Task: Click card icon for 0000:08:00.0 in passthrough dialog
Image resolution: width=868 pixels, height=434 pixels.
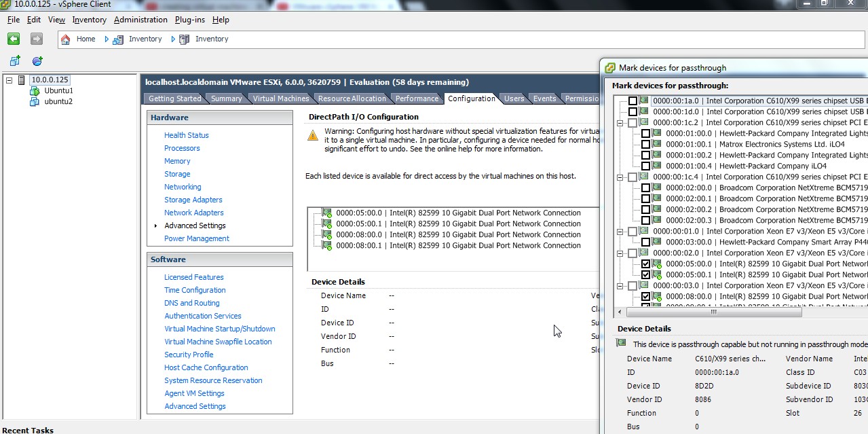Action: point(657,296)
